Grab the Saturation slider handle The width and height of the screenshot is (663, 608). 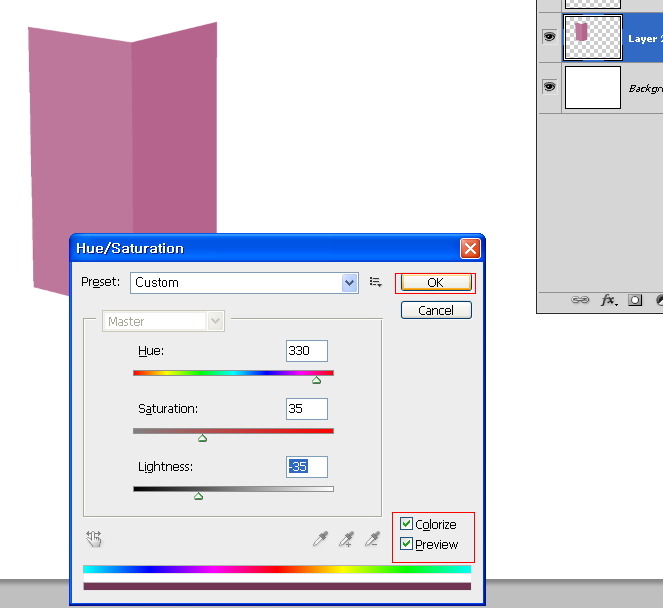[203, 438]
